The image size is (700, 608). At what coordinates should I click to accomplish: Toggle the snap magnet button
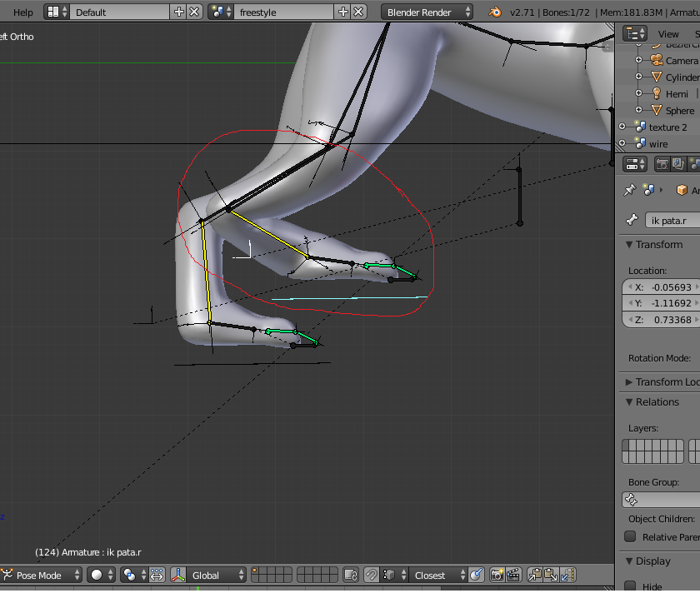(372, 576)
